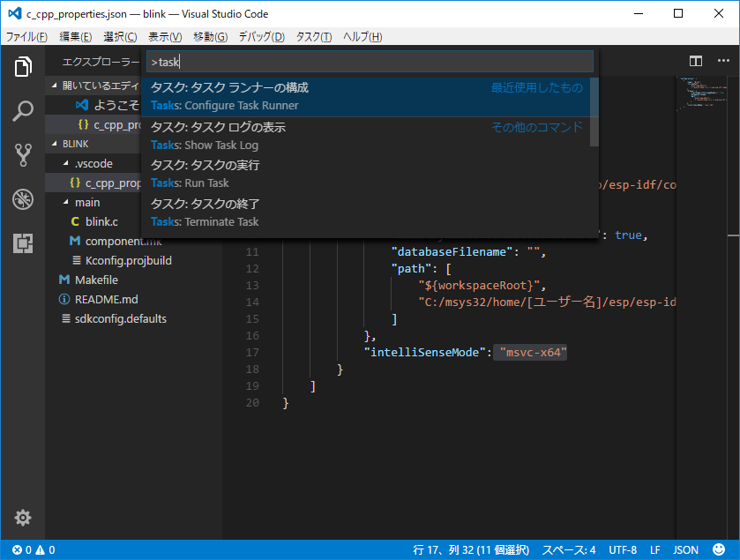Click the warnings count in status bar

tap(45, 550)
